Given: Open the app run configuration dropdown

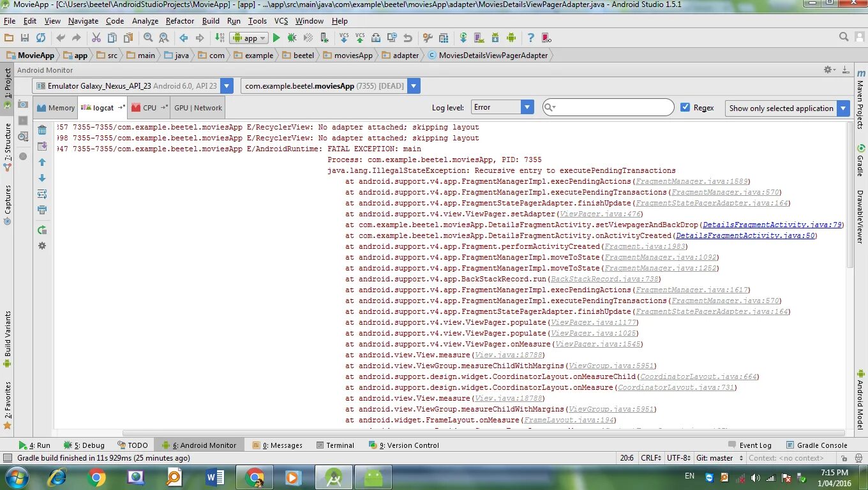Looking at the screenshot, I should point(248,38).
